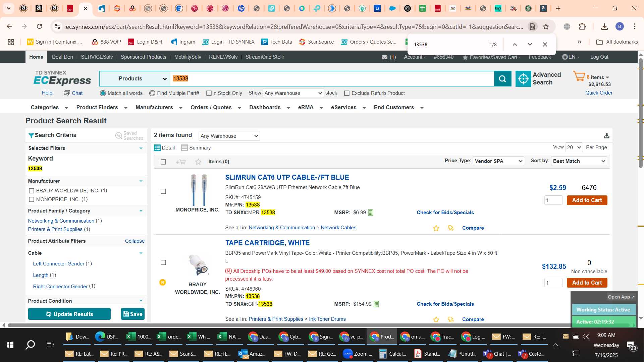
Task: Open Chrome downloads icon
Action: tap(604, 26)
